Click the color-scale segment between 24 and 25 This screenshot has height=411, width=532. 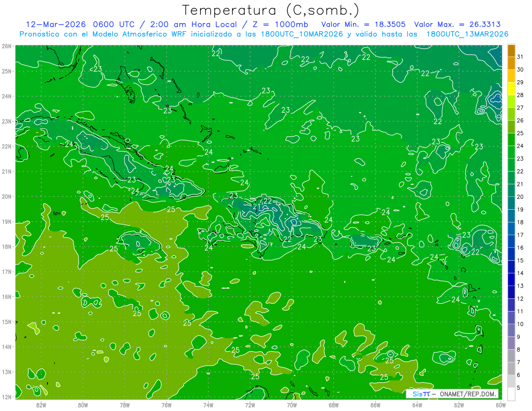point(511,139)
